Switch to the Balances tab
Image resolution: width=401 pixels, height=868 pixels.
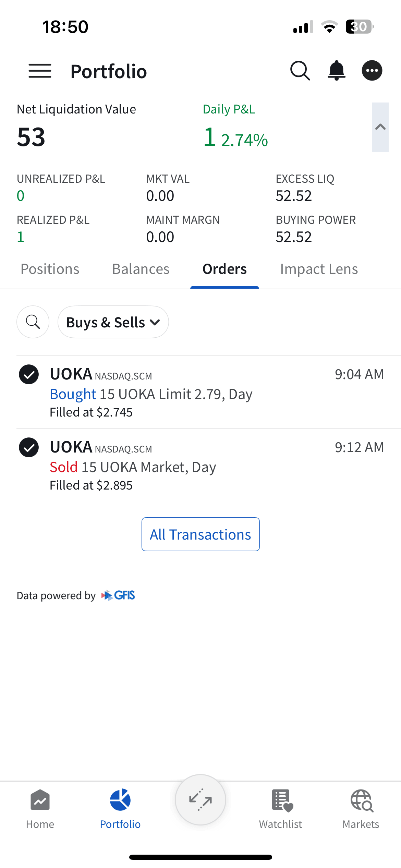coord(141,269)
